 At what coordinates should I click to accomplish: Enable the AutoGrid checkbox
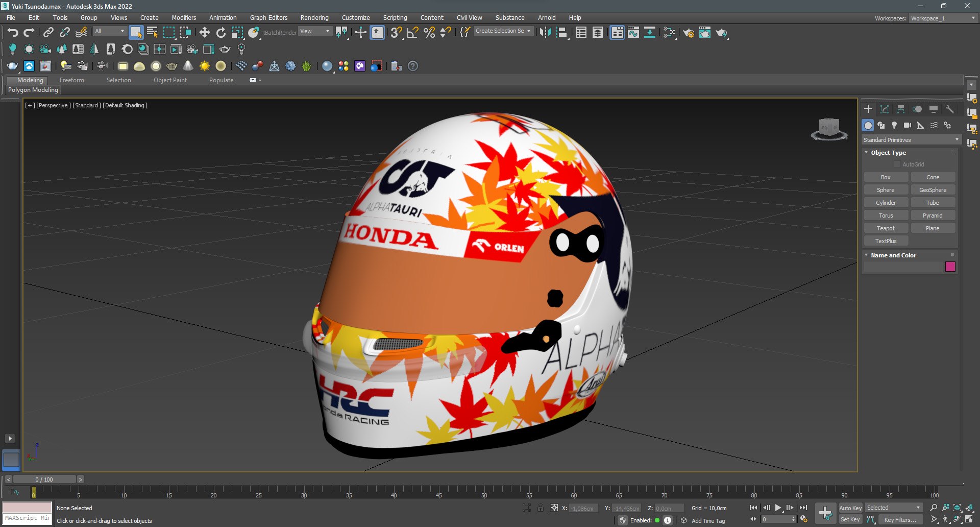click(x=897, y=164)
